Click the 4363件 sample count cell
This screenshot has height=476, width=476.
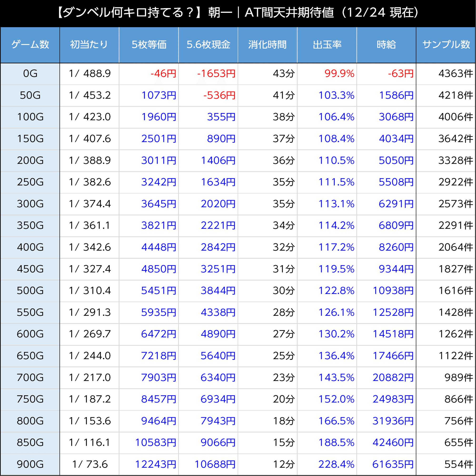click(446, 74)
